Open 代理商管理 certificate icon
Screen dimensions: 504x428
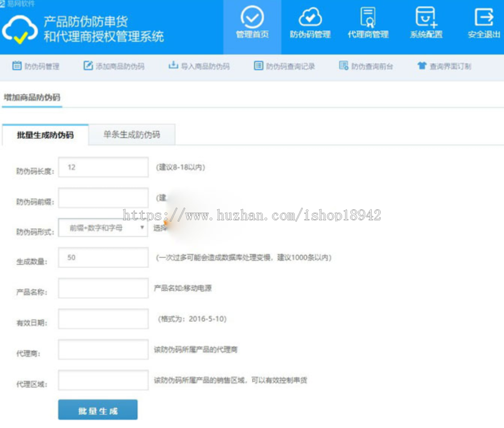[x=368, y=17]
